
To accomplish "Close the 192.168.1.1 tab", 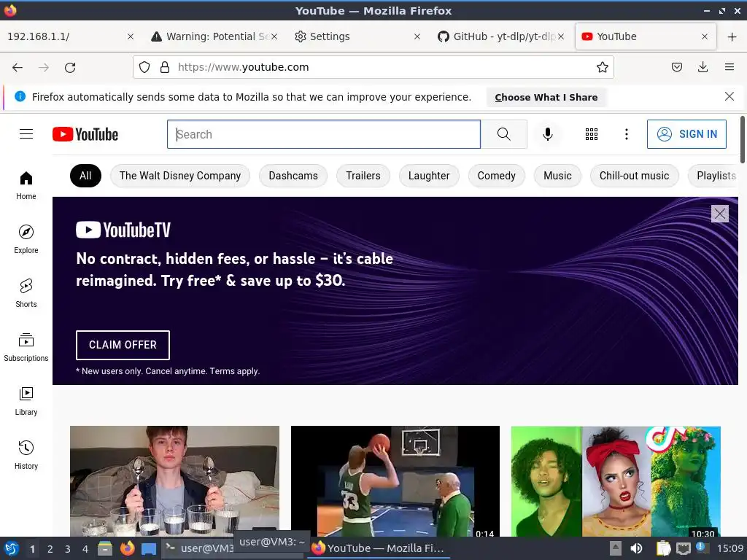I will pos(130,36).
